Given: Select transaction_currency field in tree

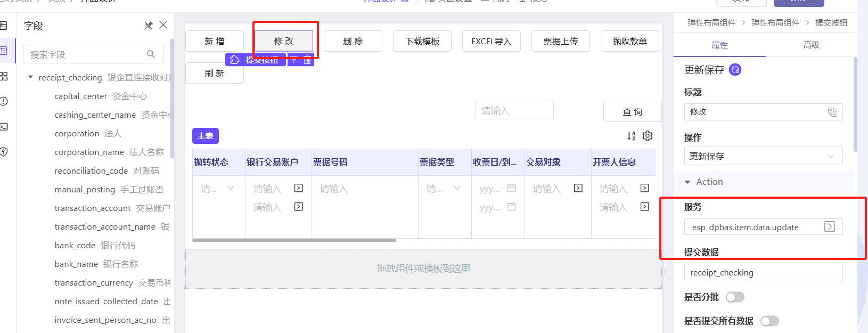Looking at the screenshot, I should 112,282.
